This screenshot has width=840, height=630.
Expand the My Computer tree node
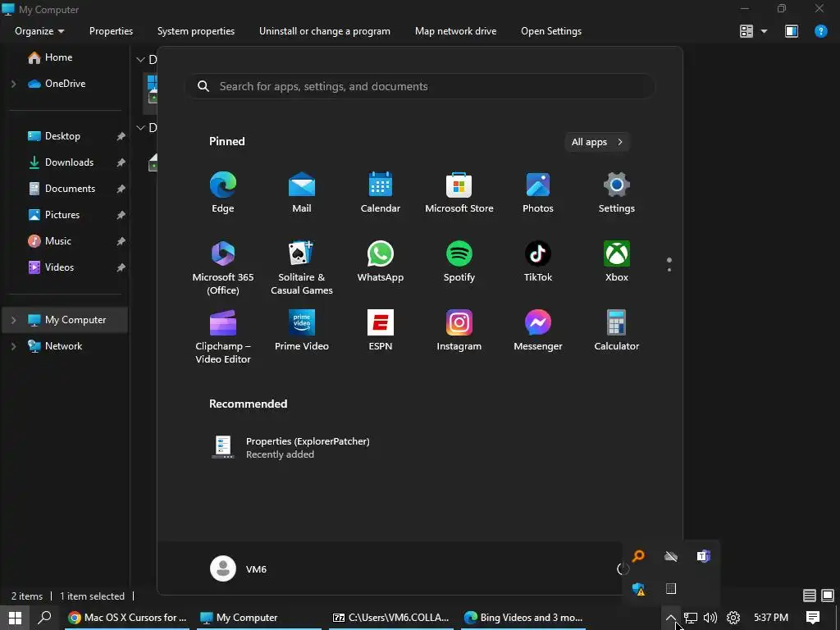[13, 320]
